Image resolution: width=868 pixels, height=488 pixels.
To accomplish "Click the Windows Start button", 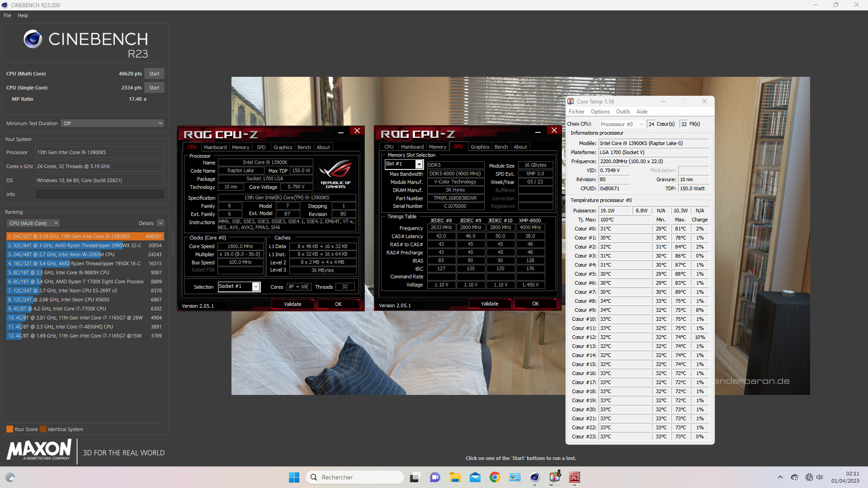I will pos(294,477).
